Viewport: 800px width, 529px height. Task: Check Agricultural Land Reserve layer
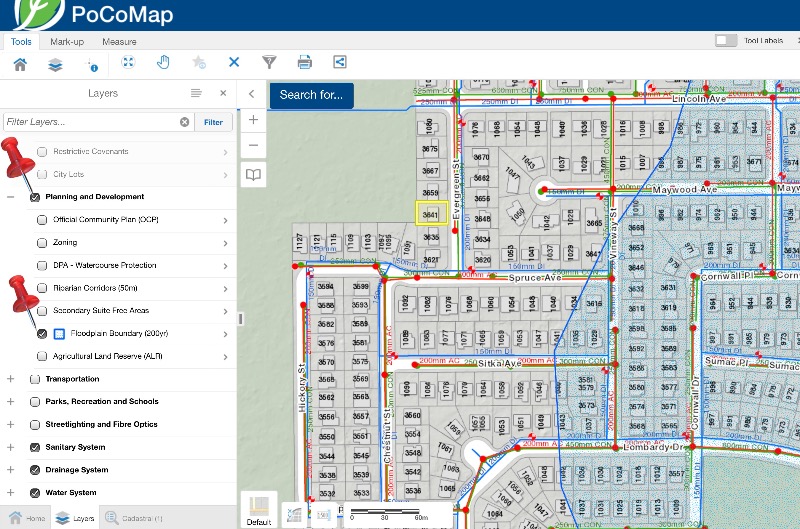point(42,357)
